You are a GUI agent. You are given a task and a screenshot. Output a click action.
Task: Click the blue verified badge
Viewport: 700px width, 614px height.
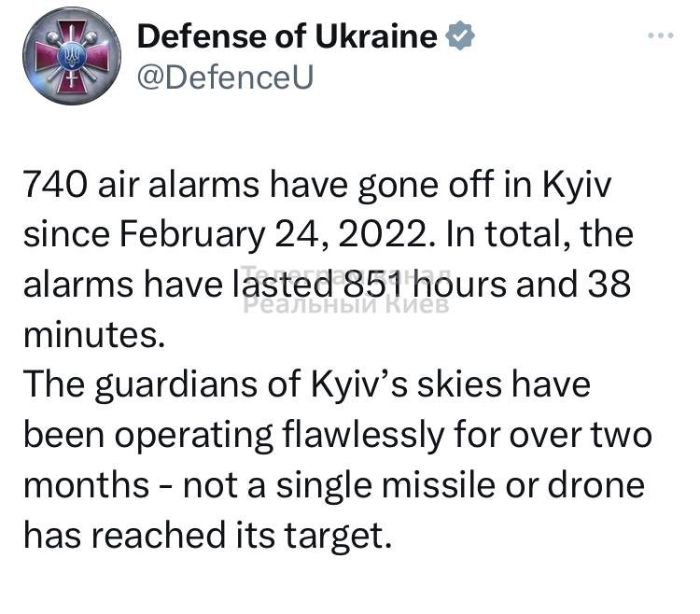tap(460, 36)
